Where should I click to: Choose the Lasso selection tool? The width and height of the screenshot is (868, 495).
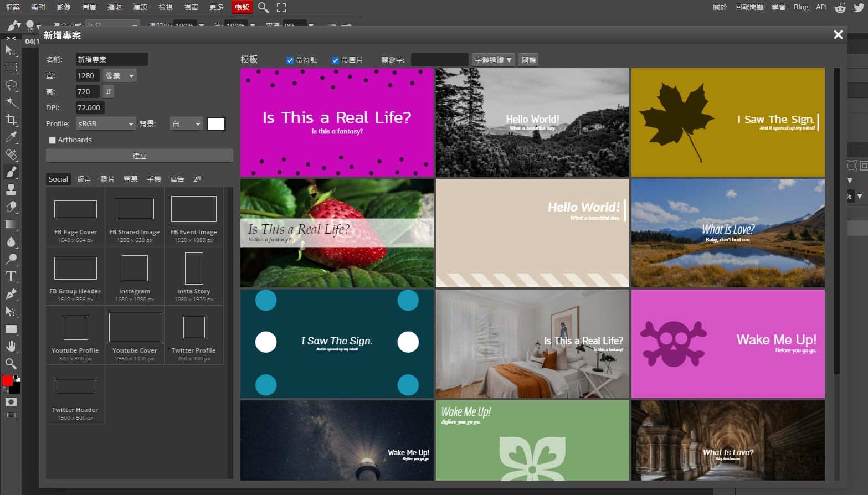tap(11, 85)
